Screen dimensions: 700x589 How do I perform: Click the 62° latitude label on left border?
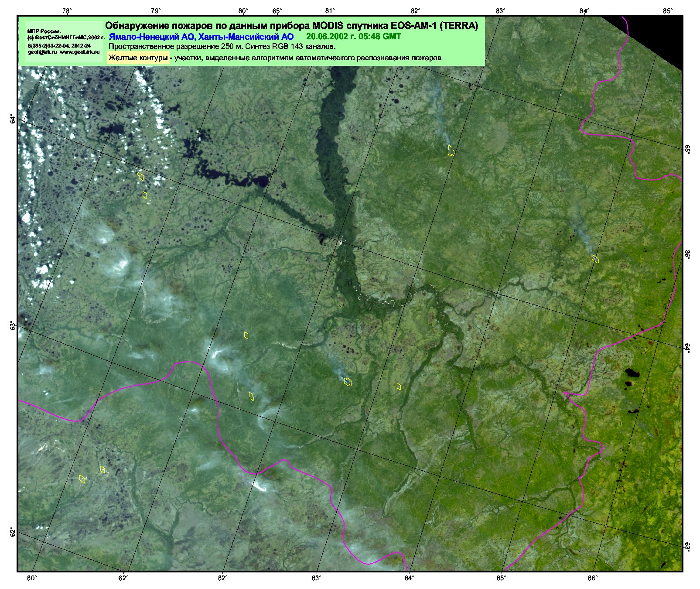(x=13, y=532)
